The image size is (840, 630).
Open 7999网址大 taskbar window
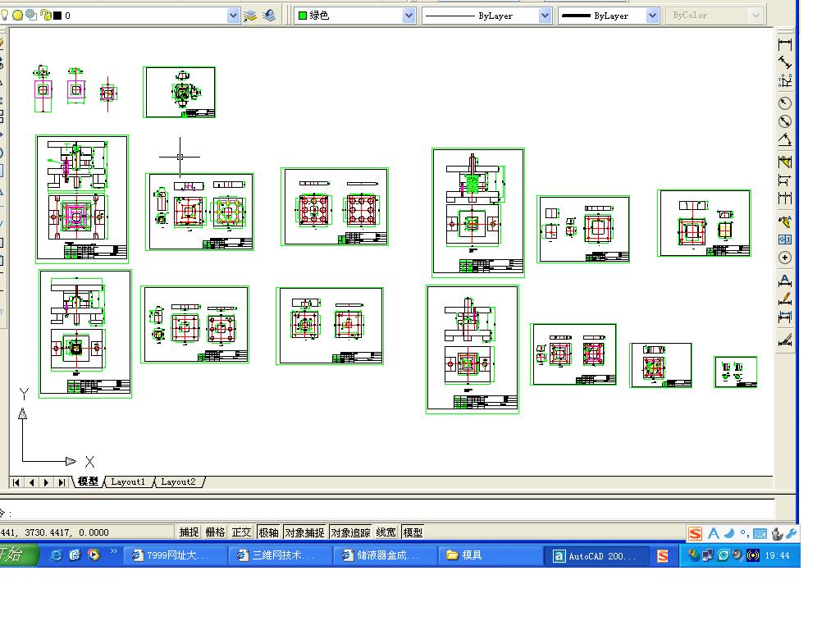175,555
